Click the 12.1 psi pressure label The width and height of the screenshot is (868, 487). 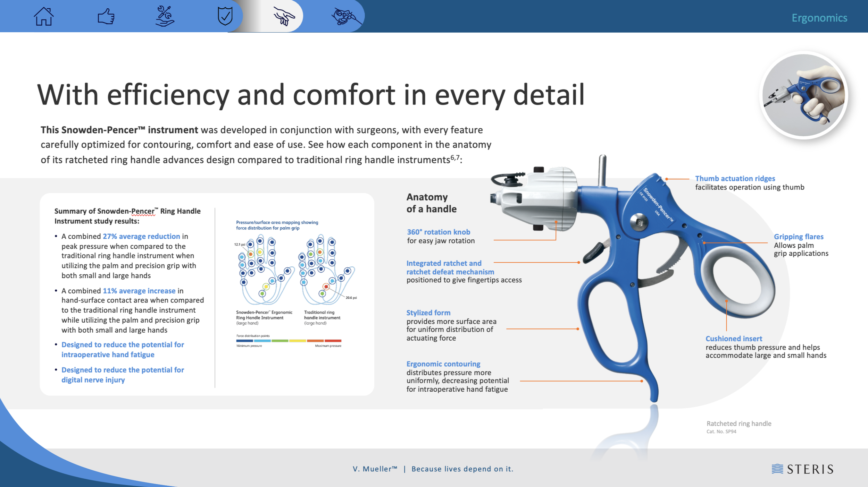click(x=240, y=245)
